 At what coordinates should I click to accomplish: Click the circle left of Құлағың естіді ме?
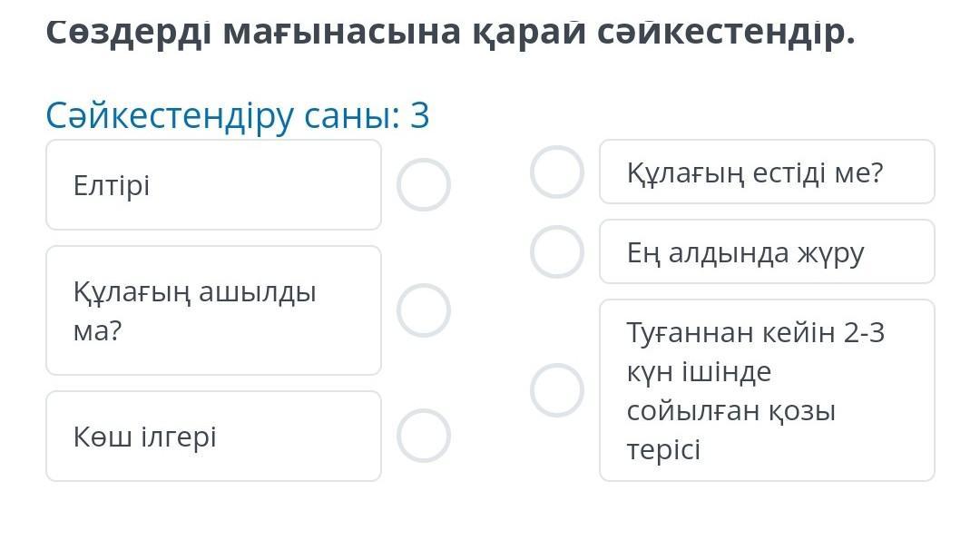(557, 172)
